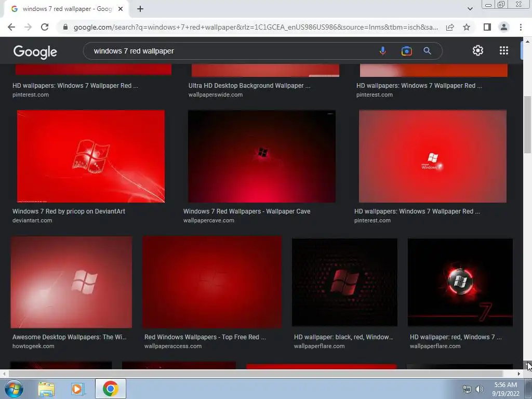Open Windows 7 Red by pricop thumbnail

pyautogui.click(x=91, y=156)
